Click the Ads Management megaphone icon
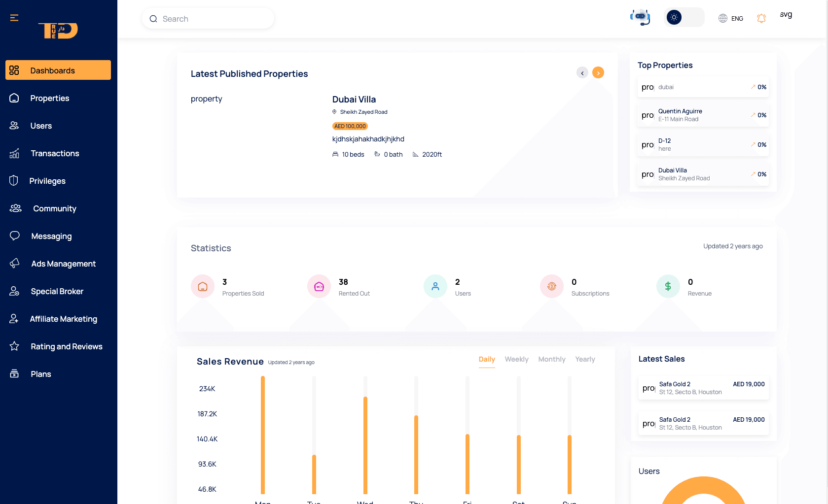 click(15, 264)
